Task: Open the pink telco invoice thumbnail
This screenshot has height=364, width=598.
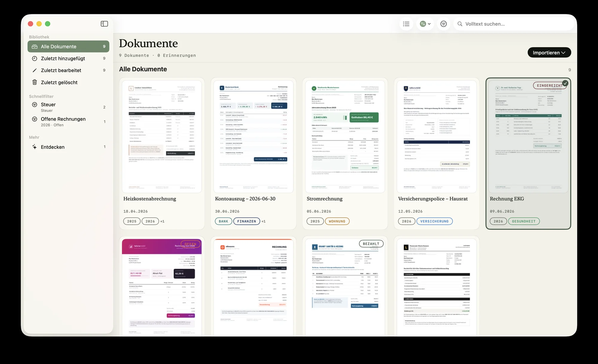Action: click(x=162, y=288)
